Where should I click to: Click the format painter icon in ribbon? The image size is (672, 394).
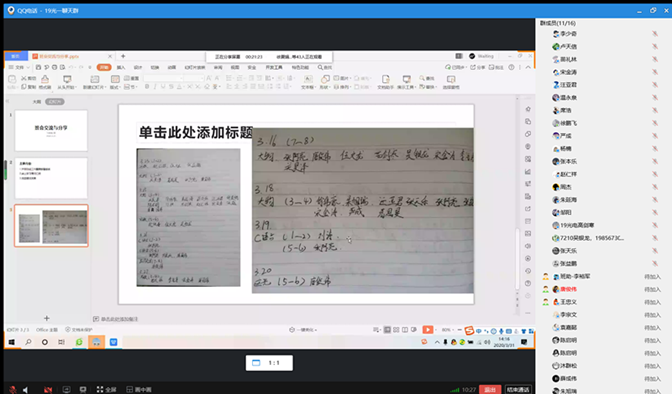coord(45,81)
